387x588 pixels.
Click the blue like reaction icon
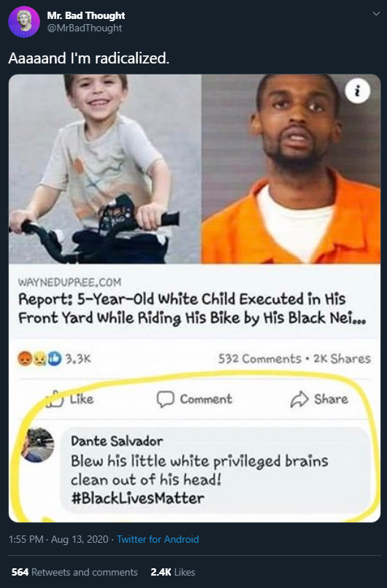(x=55, y=359)
